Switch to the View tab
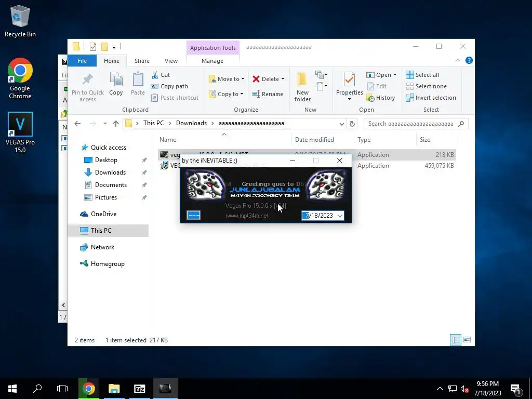This screenshot has height=399, width=532. [x=171, y=61]
